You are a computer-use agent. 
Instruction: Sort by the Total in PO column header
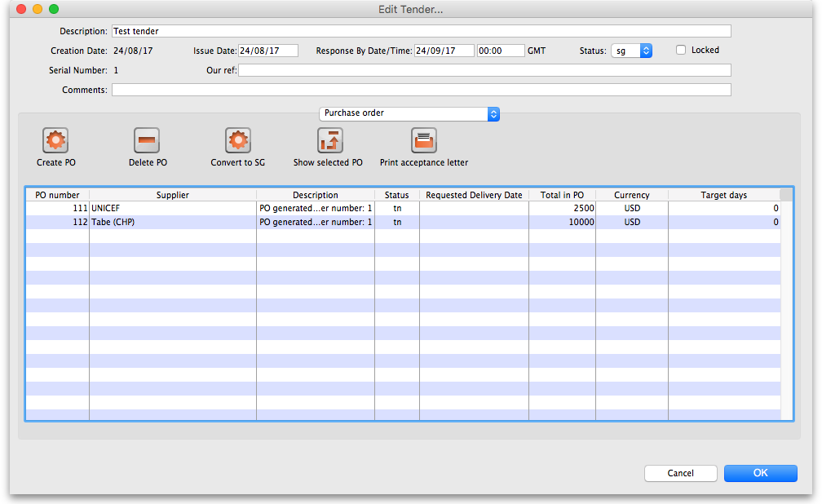pos(562,195)
